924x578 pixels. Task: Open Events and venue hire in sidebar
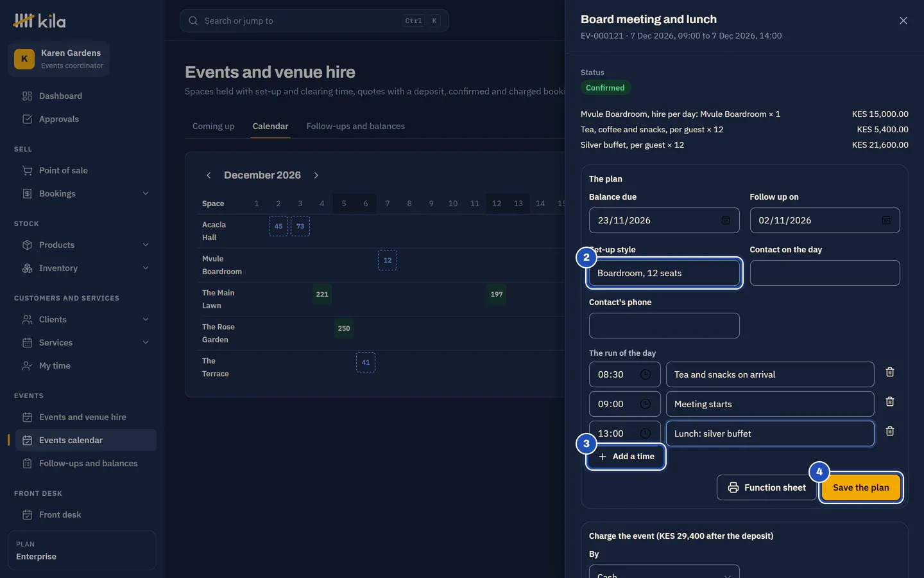click(x=85, y=417)
